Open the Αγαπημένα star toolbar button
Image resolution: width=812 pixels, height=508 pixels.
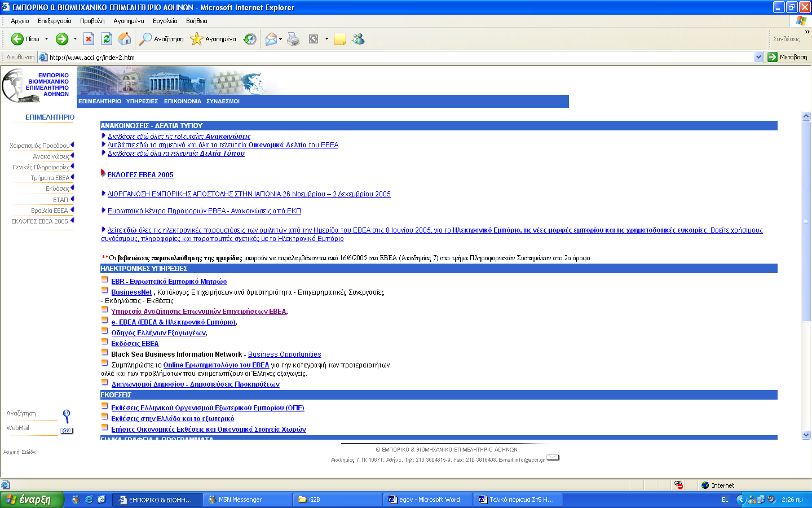pos(213,39)
